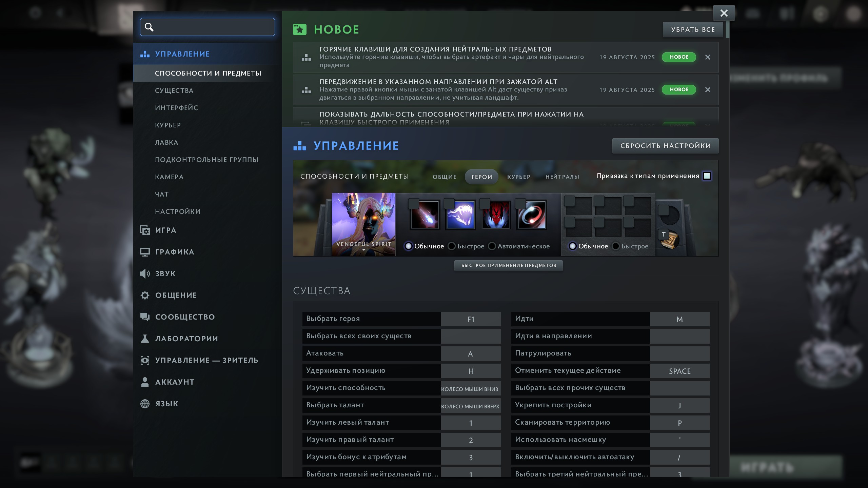Viewport: 868px width, 488px height.
Task: Select Quick cast for abilities
Action: (452, 246)
